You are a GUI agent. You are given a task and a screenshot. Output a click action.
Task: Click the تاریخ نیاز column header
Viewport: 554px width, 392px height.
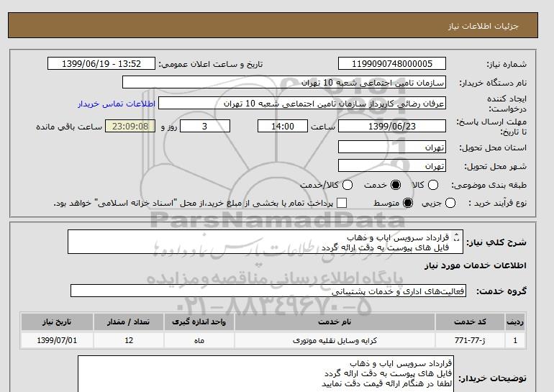pos(57,322)
